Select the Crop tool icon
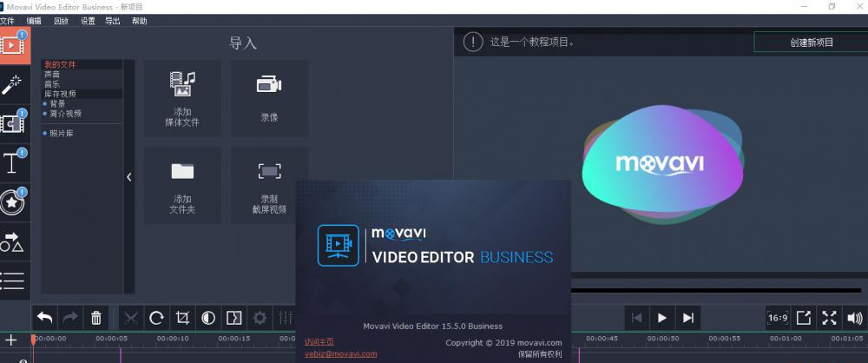 (x=182, y=318)
